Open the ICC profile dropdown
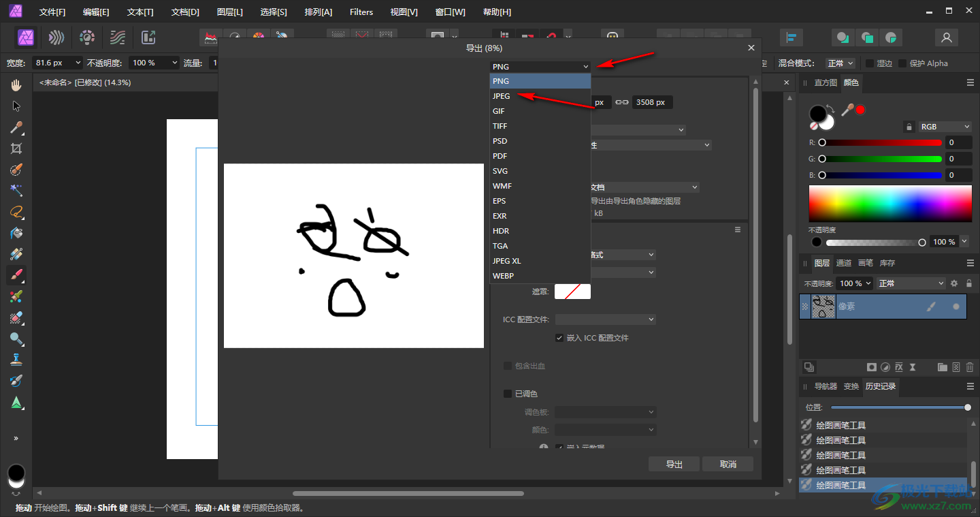Image resolution: width=980 pixels, height=517 pixels. click(x=606, y=319)
